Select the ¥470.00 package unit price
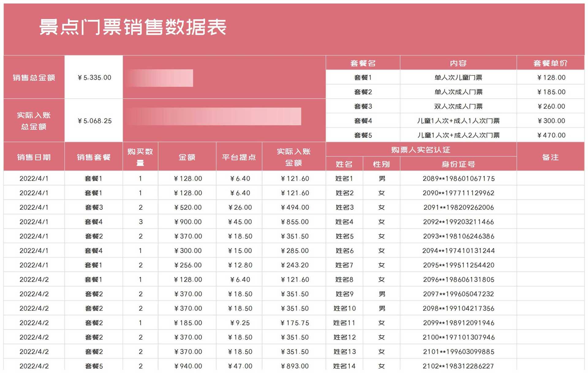The width and height of the screenshot is (588, 373). point(551,135)
